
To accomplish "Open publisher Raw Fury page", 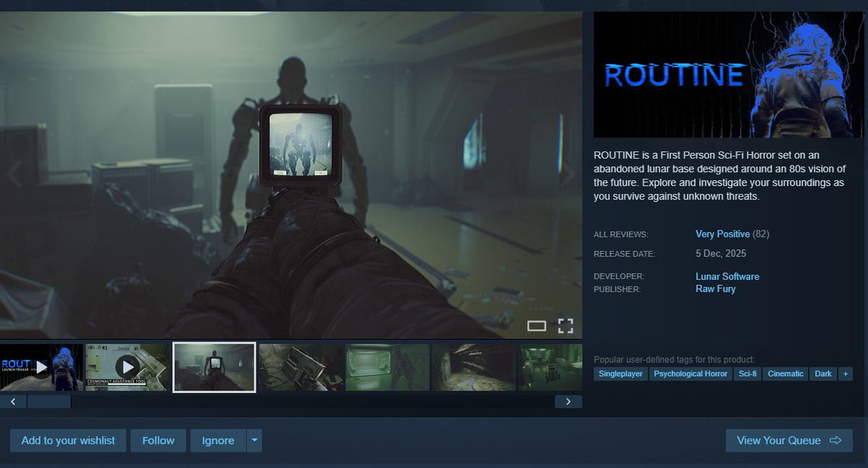I will click(x=715, y=289).
